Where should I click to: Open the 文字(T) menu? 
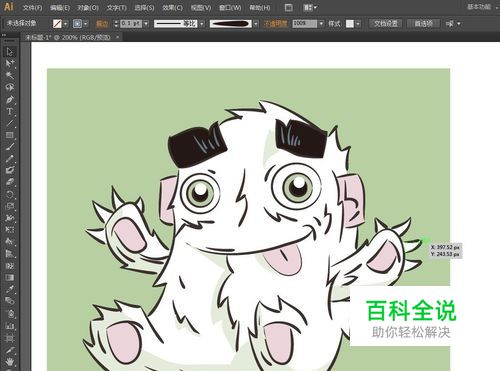[117, 7]
